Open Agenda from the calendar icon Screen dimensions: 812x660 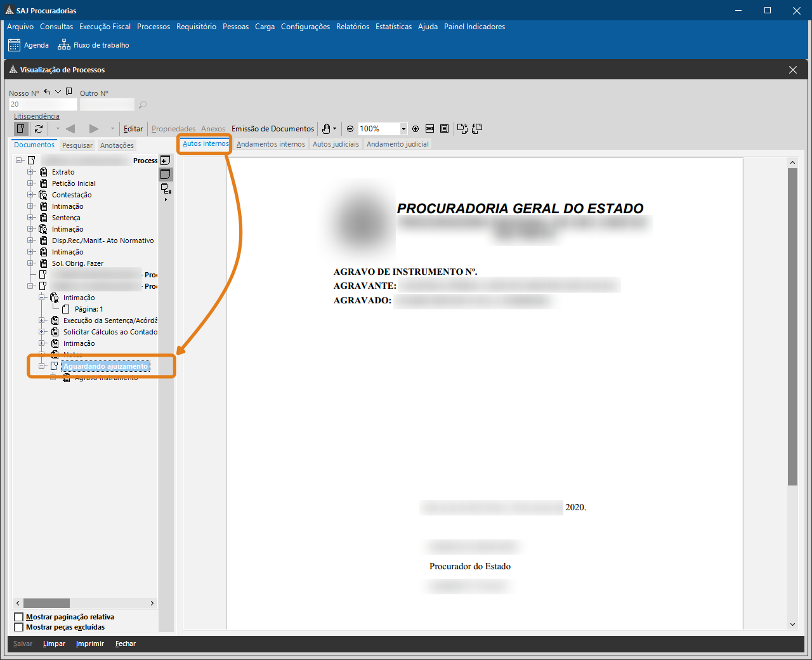point(15,45)
